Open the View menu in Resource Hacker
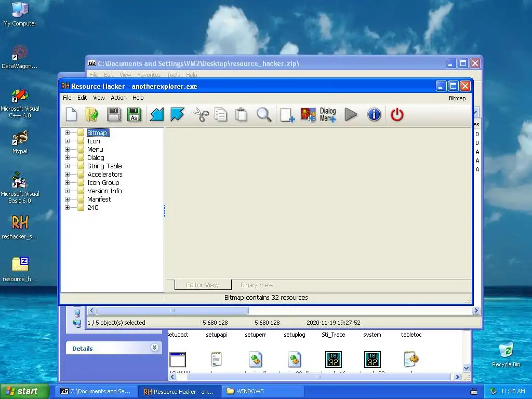The image size is (532, 399). 99,98
